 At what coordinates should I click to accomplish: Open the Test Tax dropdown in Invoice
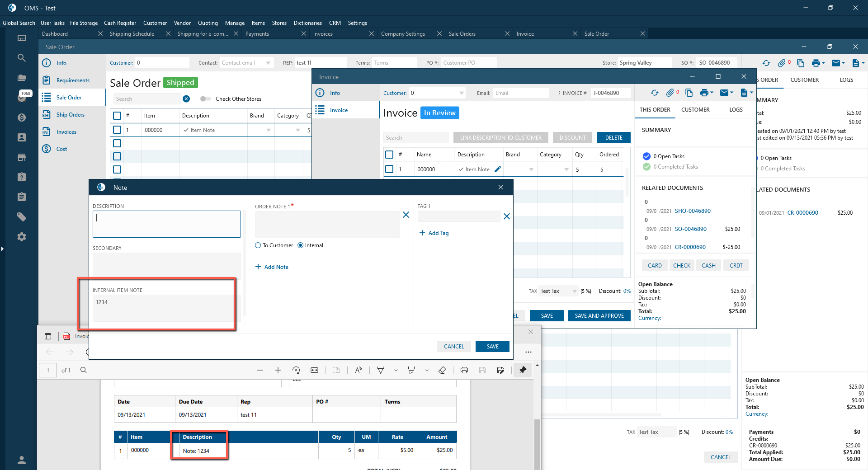(575, 291)
